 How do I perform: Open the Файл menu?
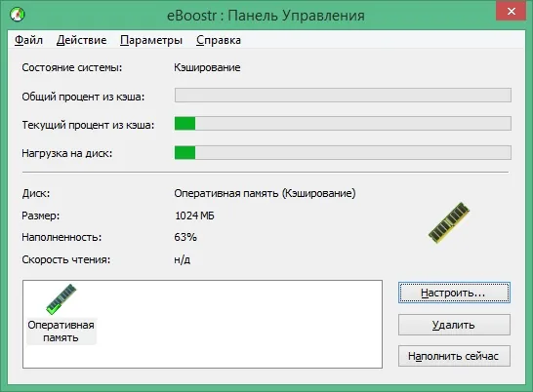point(28,40)
